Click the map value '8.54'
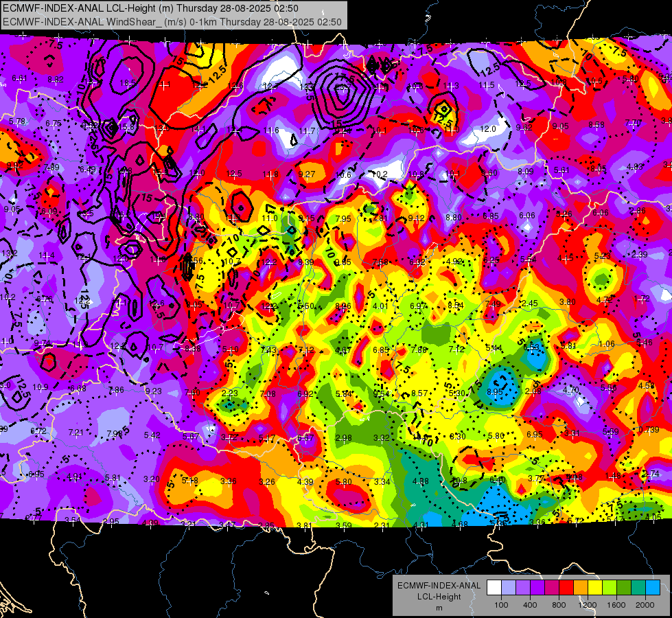This screenshot has width=672, height=618. [x=456, y=305]
